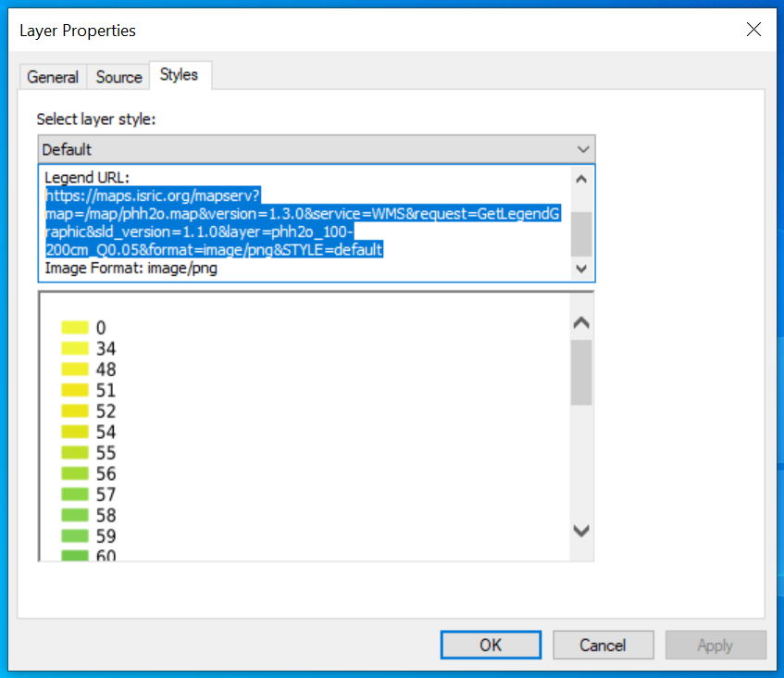The height and width of the screenshot is (678, 784).
Task: Click the green swatch for value 56
Action: 74,473
